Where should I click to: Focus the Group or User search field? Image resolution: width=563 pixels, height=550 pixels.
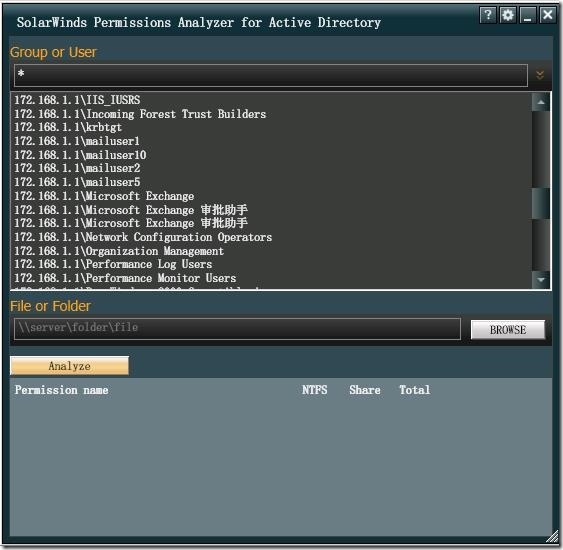tap(271, 75)
